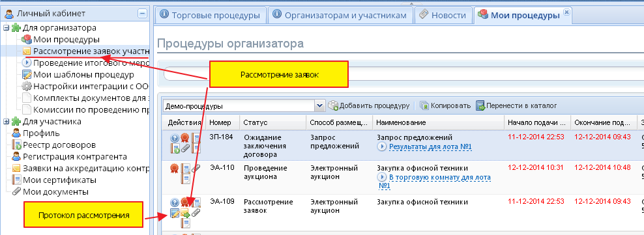Click the paperclip icon in row ЭА-110

coord(196,169)
